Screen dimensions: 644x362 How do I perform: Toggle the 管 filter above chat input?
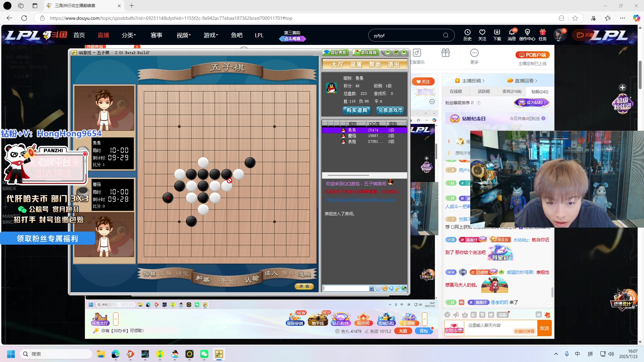[x=482, y=315]
